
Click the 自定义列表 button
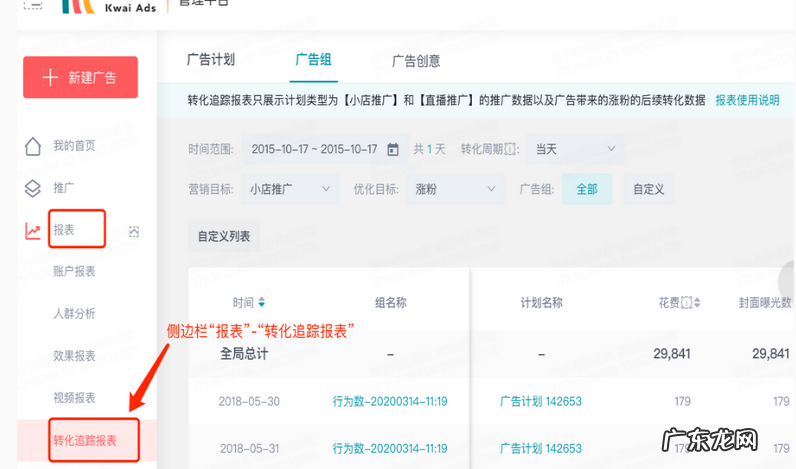pyautogui.click(x=224, y=237)
